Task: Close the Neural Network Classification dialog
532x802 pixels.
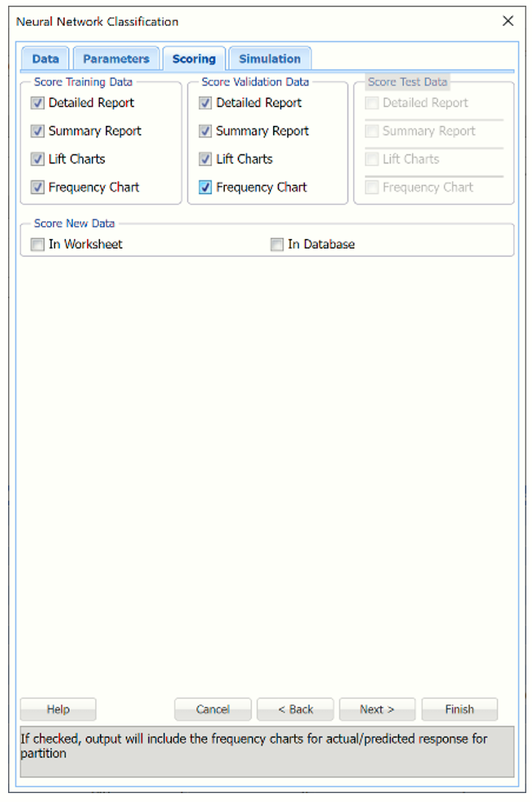Action: point(508,21)
